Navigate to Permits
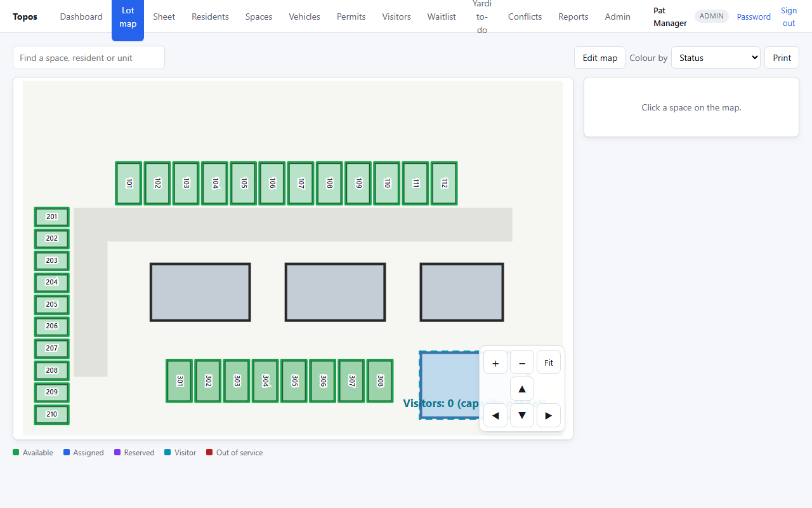Viewport: 812px width, 508px height. point(351,17)
